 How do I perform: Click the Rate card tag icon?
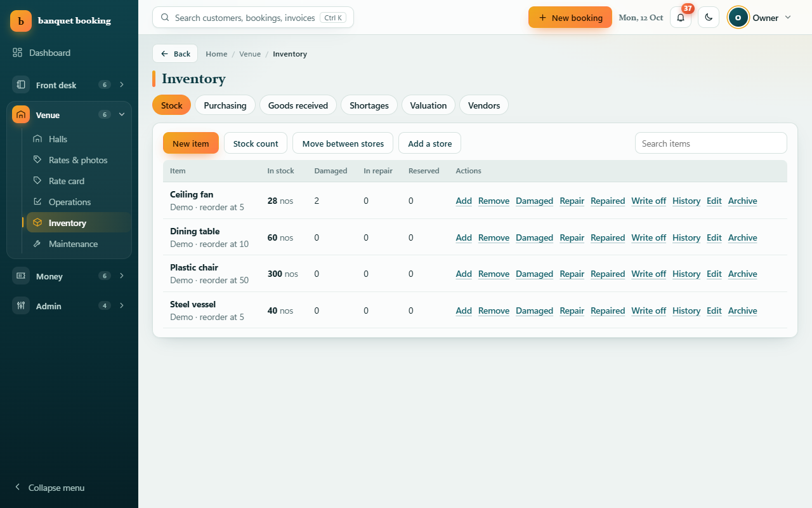point(37,181)
